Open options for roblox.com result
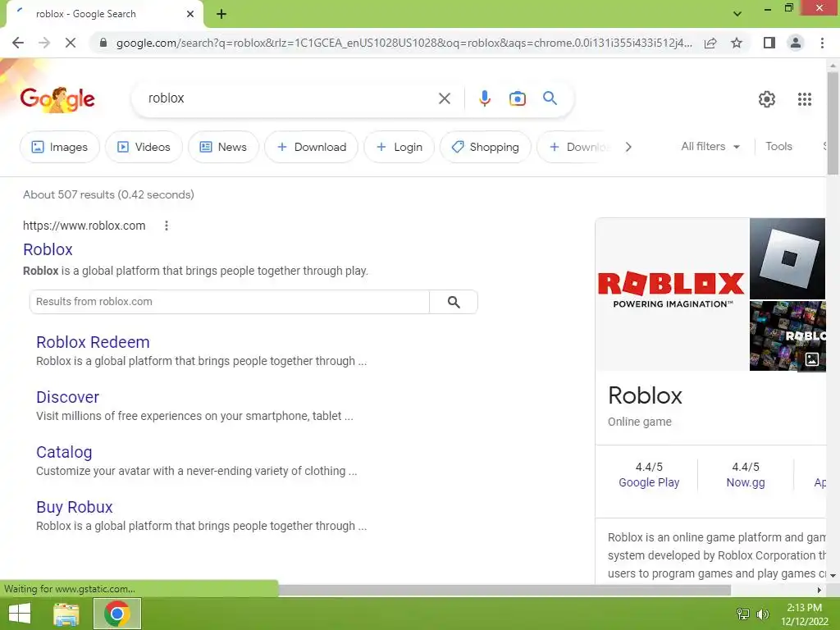Screen dimensions: 840x630 [x=167, y=226]
